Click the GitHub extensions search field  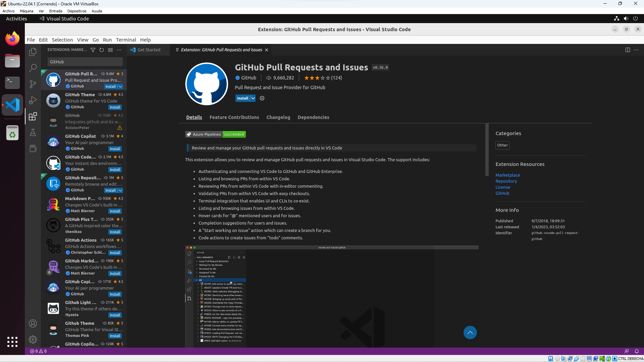tap(85, 62)
